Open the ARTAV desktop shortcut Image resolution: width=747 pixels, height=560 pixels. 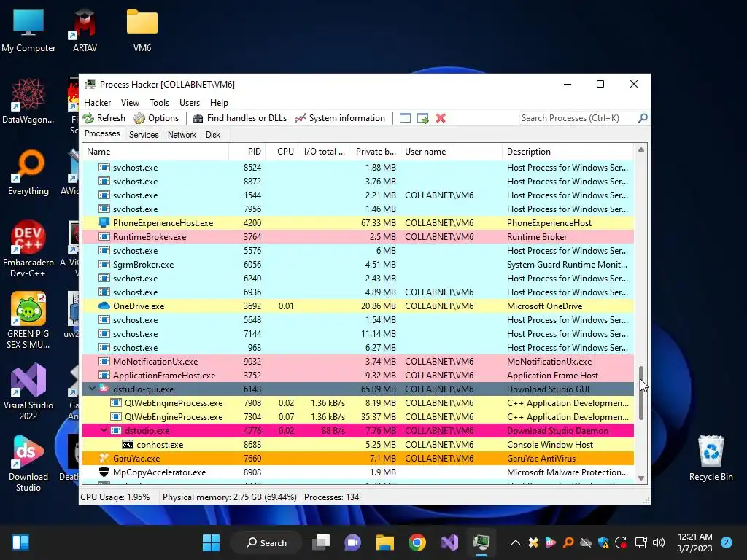click(85, 31)
